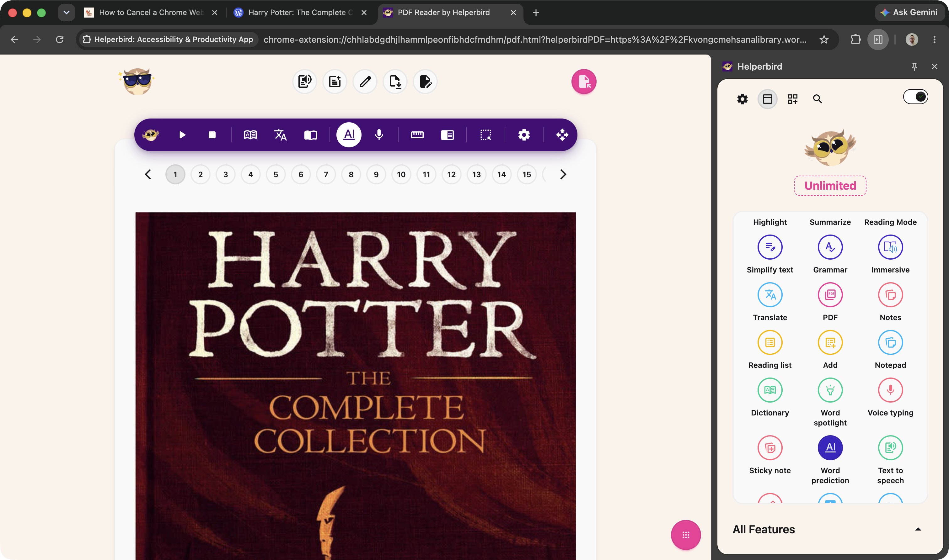
Task: Click the previous pages chevron
Action: (x=148, y=174)
